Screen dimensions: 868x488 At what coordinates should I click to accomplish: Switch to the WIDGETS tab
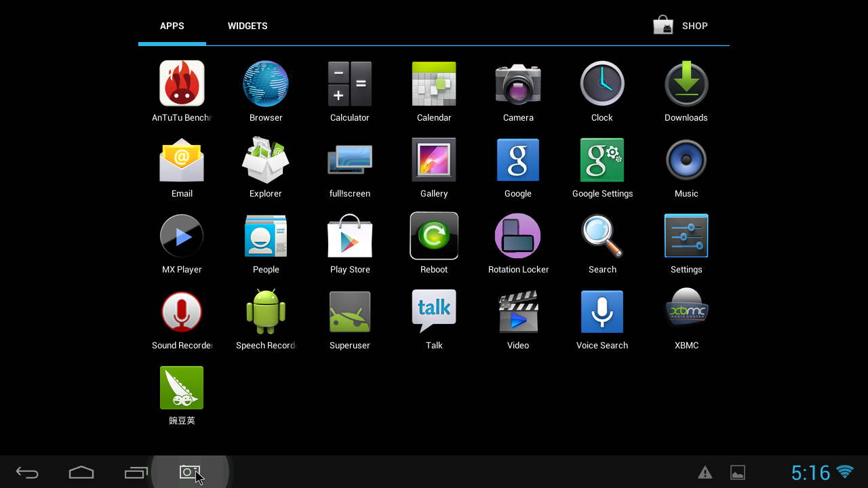248,26
